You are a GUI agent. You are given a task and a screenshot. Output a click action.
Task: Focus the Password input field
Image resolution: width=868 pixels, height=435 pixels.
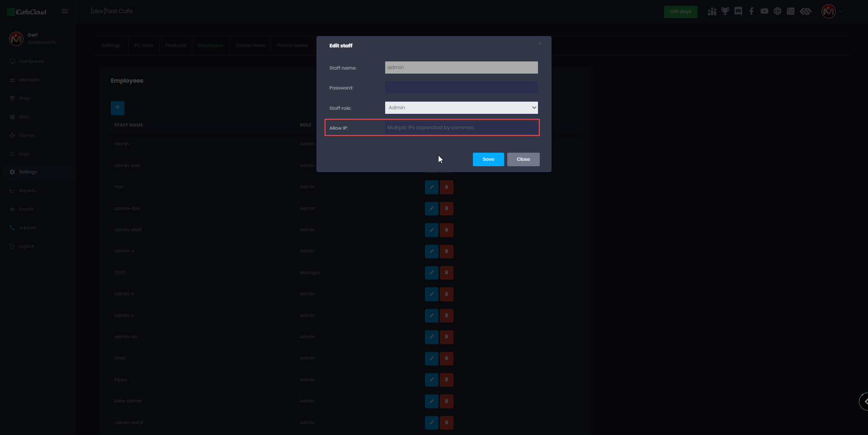click(462, 88)
